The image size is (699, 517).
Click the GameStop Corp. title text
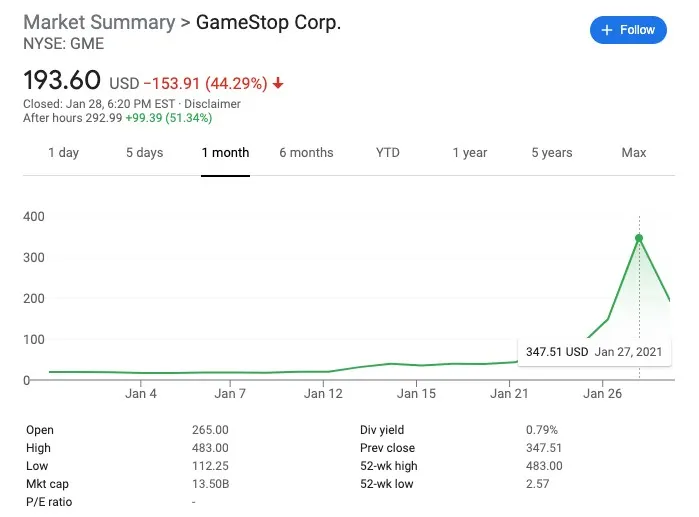[x=268, y=22]
